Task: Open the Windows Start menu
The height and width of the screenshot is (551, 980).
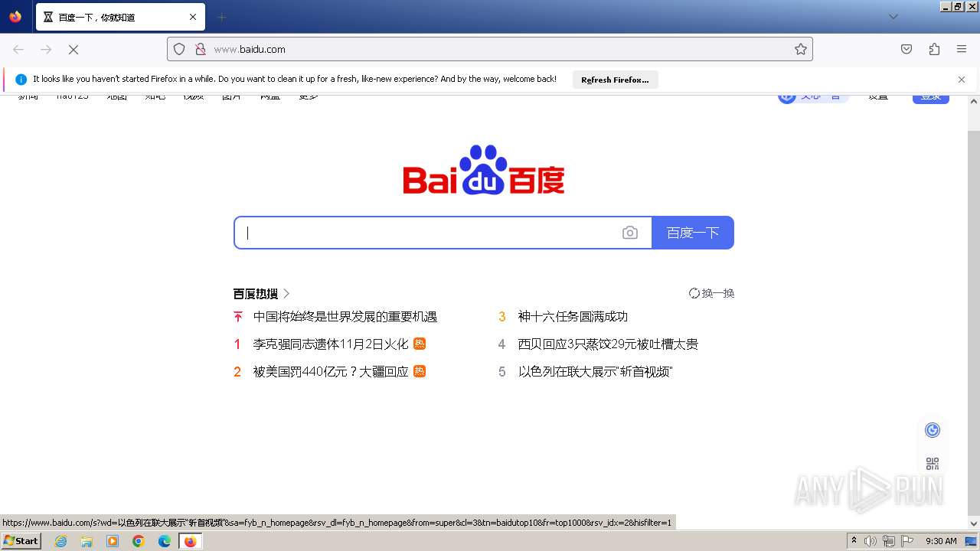Action: [x=21, y=541]
